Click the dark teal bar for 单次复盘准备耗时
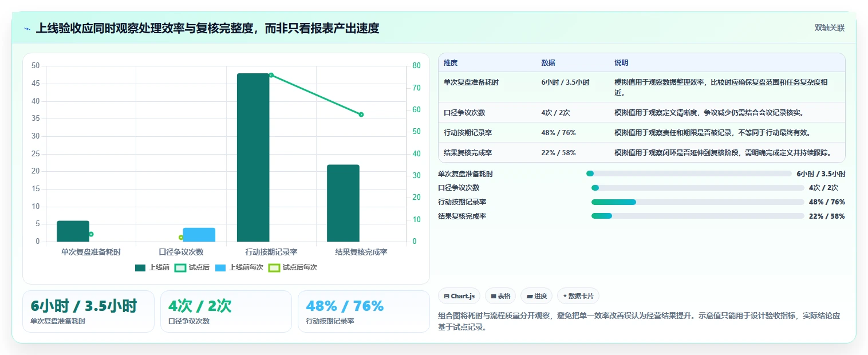This screenshot has height=355, width=868. (73, 231)
